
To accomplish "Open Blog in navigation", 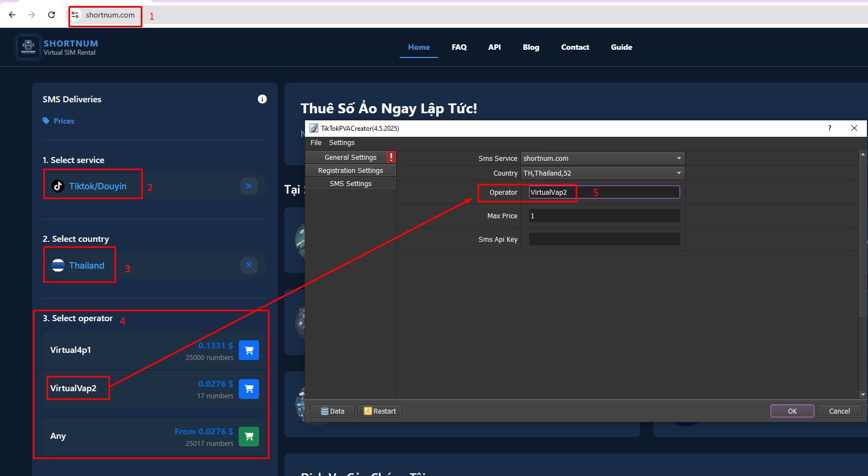I will click(531, 47).
